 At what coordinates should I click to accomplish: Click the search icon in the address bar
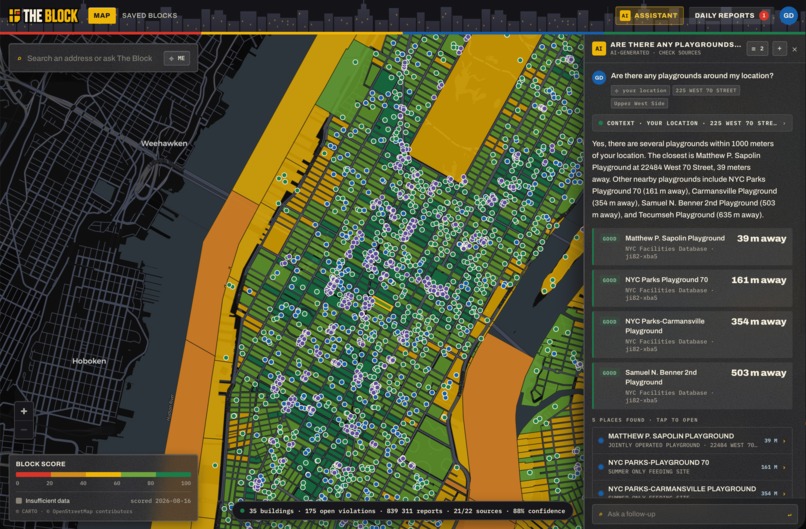20,58
